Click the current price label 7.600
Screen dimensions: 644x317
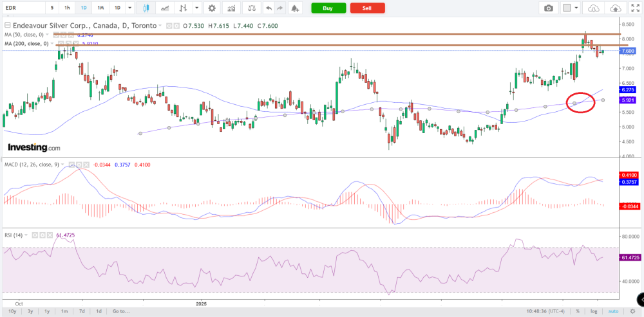tap(628, 51)
